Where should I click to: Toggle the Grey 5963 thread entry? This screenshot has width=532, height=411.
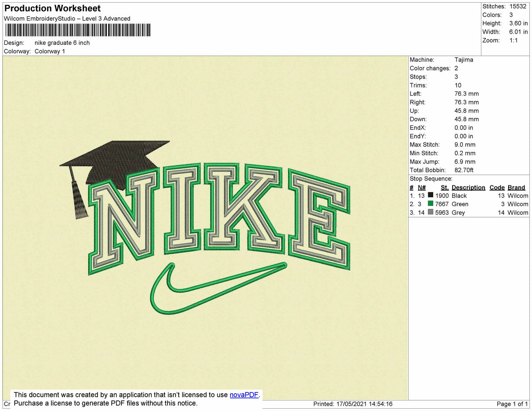(x=458, y=212)
